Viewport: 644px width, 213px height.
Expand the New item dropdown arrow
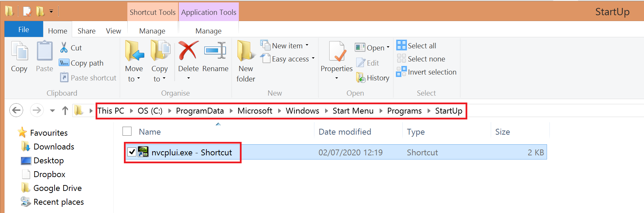pos(307,45)
